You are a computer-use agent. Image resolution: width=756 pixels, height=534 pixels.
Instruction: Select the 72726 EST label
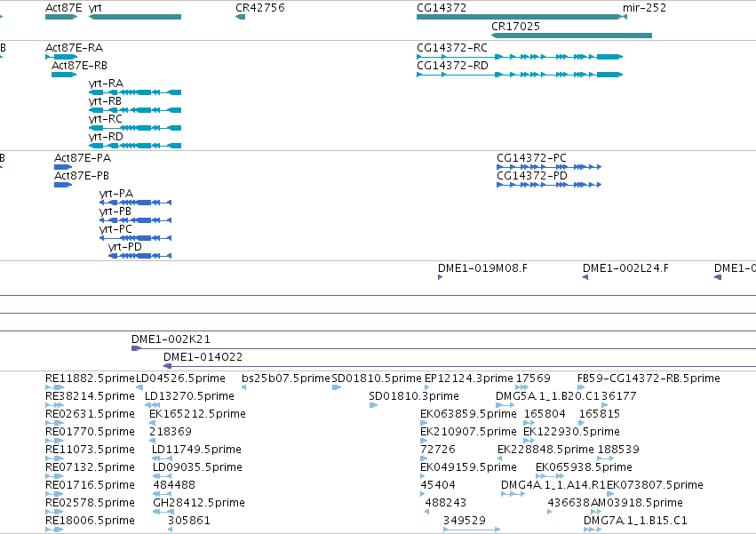click(438, 450)
